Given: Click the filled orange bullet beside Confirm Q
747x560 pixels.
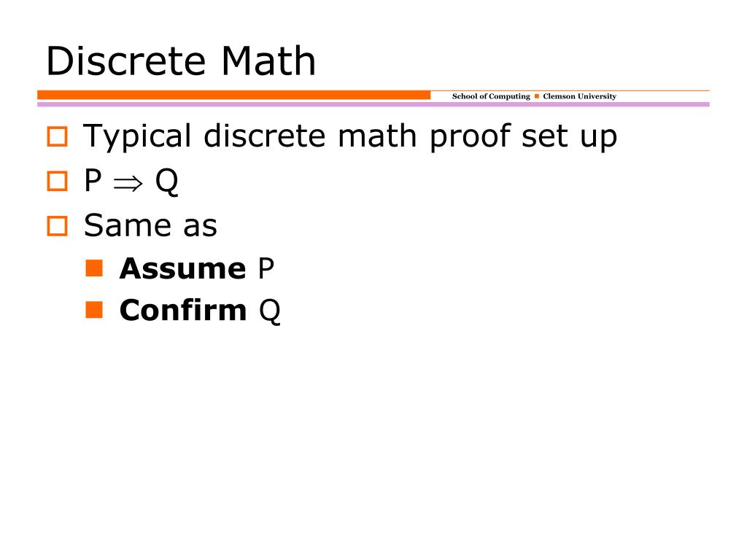Looking at the screenshot, I should [x=94, y=309].
